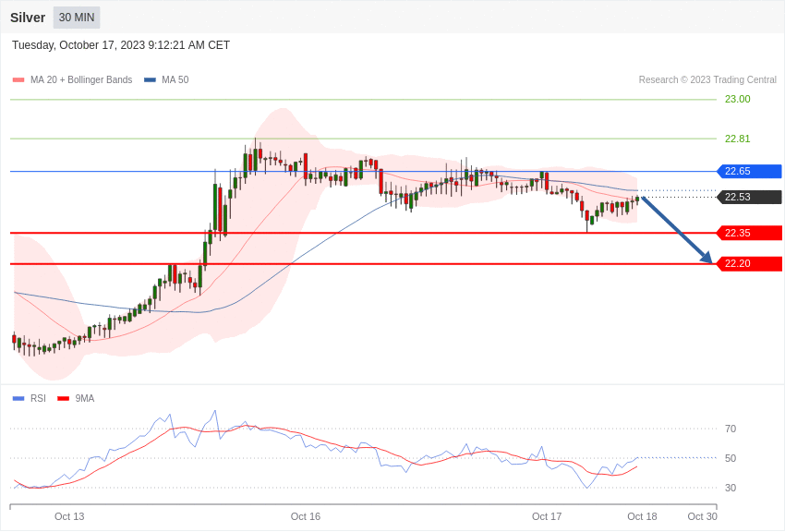Click the black 22.53 current price tag
Image resolution: width=785 pixels, height=532 pixels.
(x=750, y=197)
